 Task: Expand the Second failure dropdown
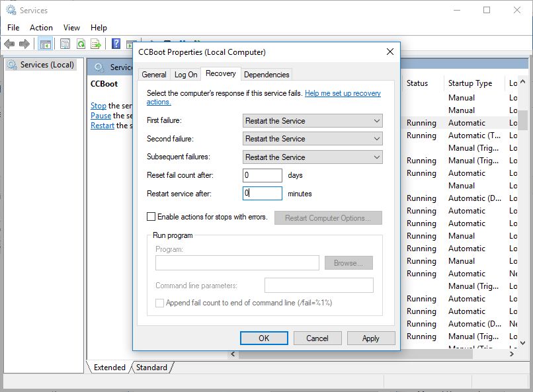click(312, 139)
